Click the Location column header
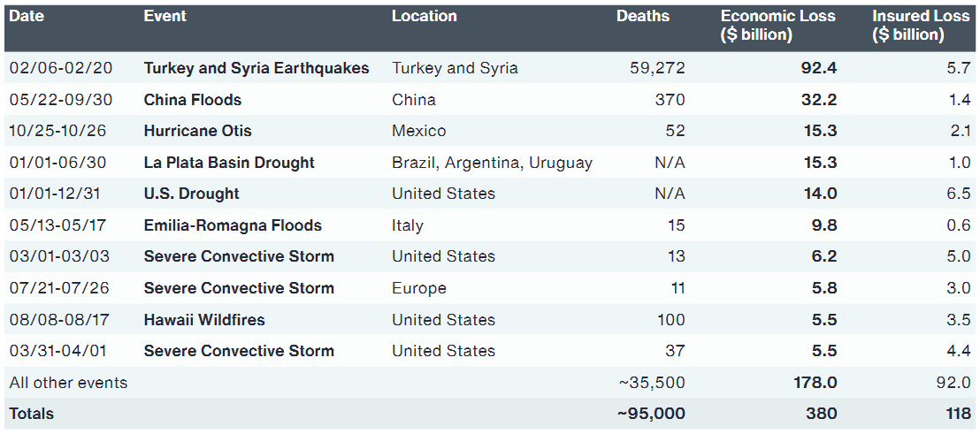The height and width of the screenshot is (434, 980). tap(424, 17)
